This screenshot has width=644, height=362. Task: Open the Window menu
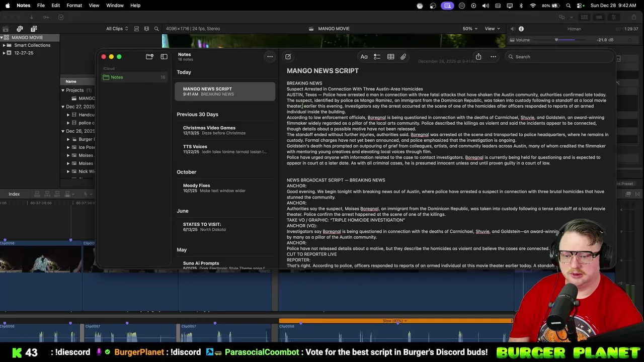[115, 6]
